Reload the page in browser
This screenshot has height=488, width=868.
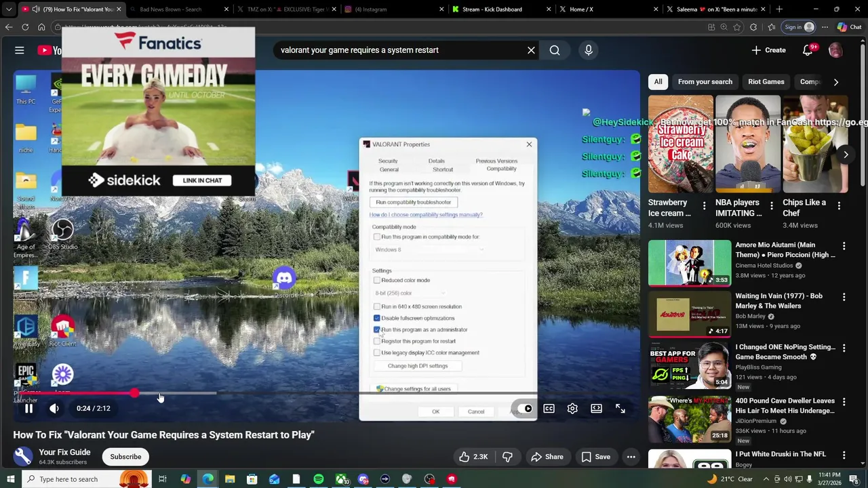click(25, 27)
